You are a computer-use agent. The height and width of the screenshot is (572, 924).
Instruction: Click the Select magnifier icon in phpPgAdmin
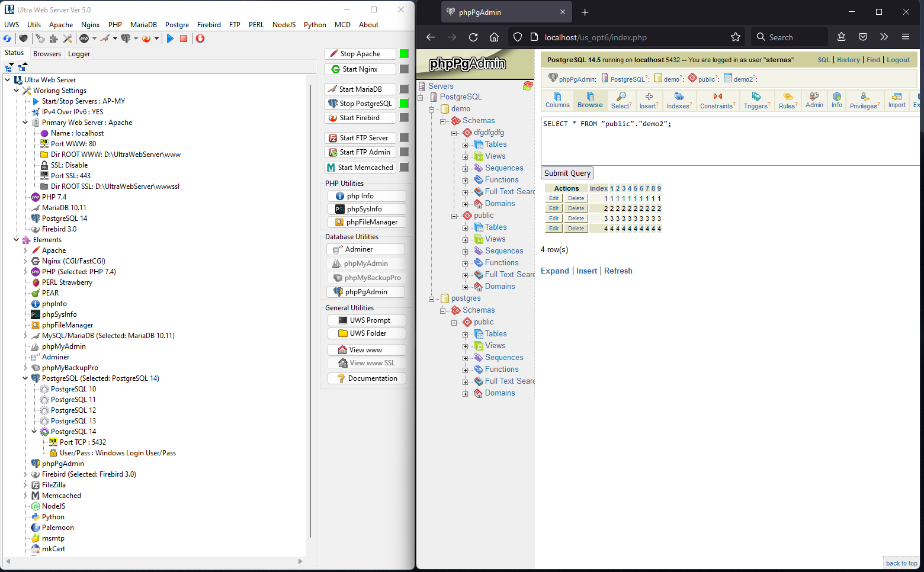coord(621,97)
